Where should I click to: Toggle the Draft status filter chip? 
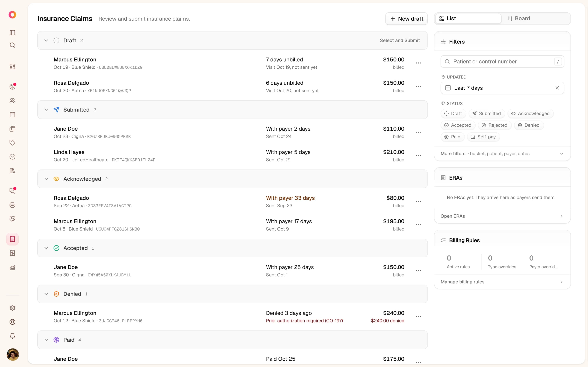point(453,114)
